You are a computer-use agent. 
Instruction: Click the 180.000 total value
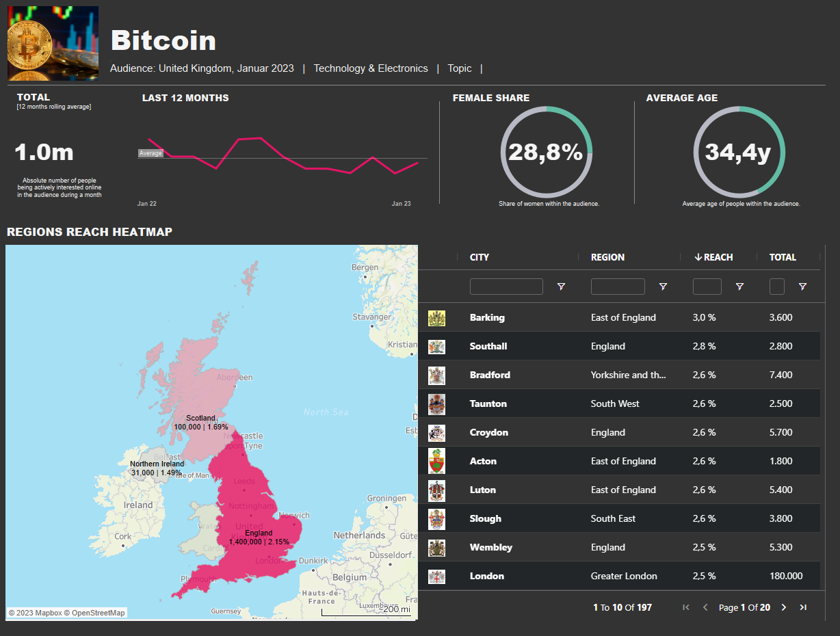[786, 576]
